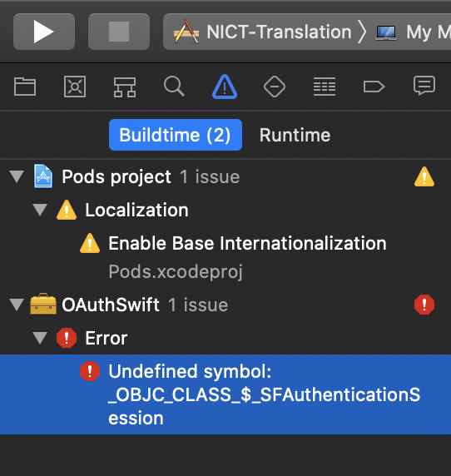
Task: Collapse the Localization warning group
Action: pos(40,210)
